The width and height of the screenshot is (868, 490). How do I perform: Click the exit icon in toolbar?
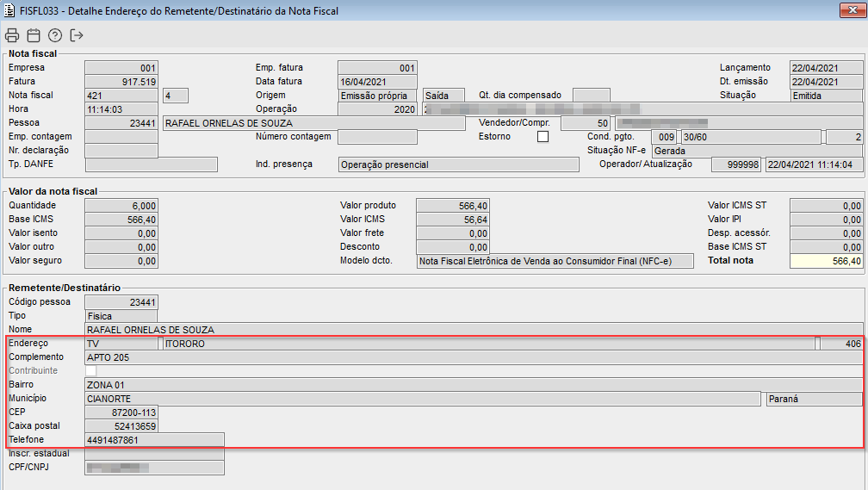tap(77, 35)
